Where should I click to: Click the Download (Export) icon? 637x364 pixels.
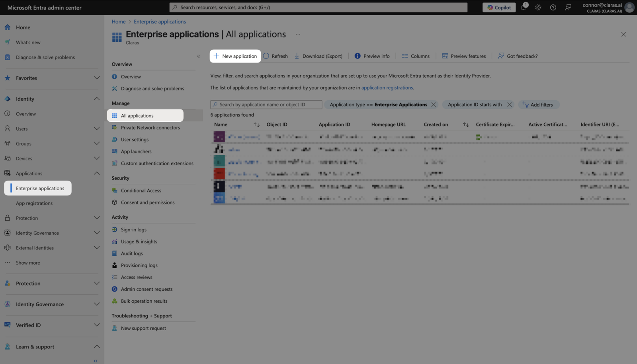click(x=297, y=56)
